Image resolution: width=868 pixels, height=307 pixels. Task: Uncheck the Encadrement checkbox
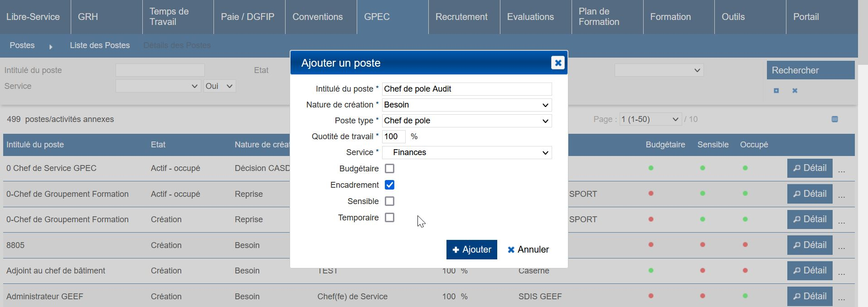point(389,185)
